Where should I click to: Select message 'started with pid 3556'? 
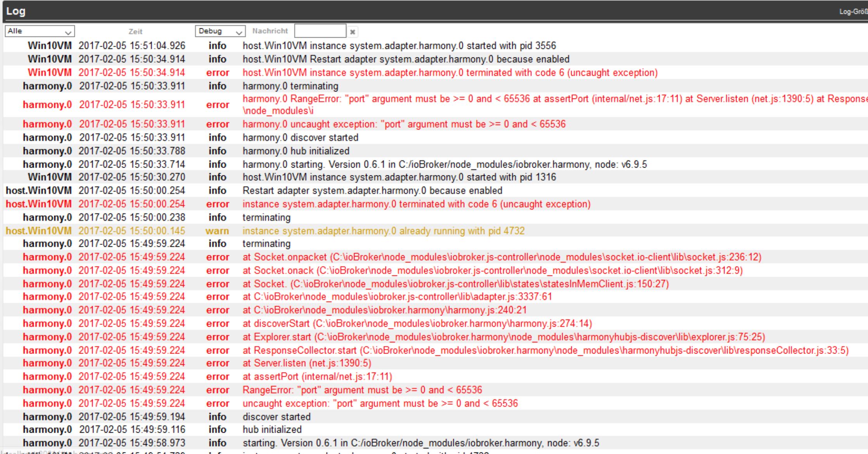[399, 46]
